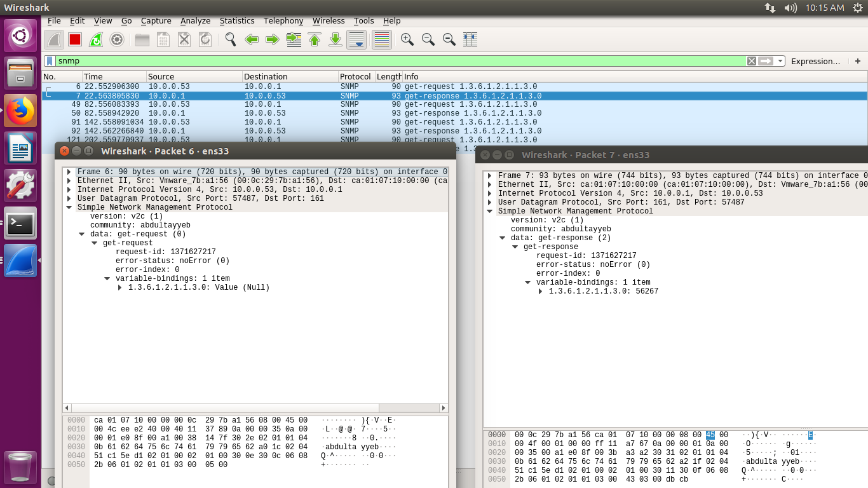Zoom in on the main window text
Screen dimensions: 868x488
(407, 39)
